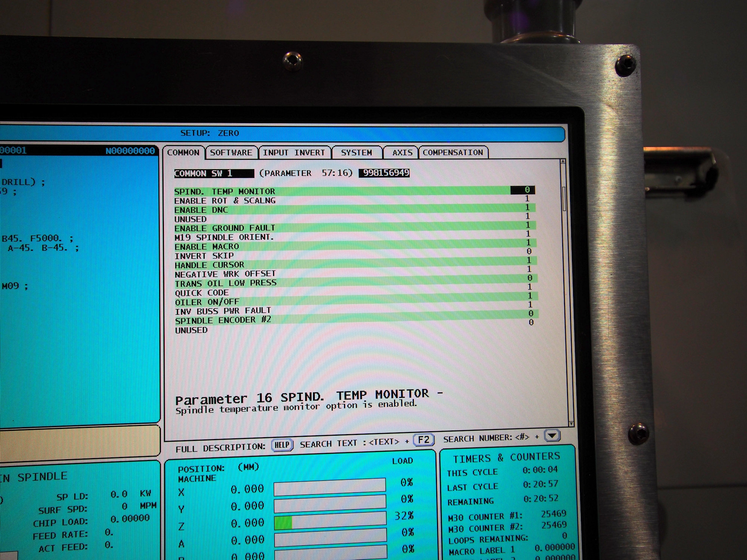Open the SYSTEM tab

tap(356, 153)
